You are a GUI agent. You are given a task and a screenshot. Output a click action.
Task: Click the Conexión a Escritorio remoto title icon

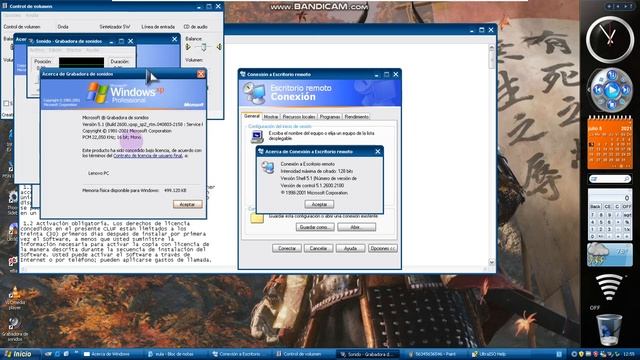click(243, 74)
